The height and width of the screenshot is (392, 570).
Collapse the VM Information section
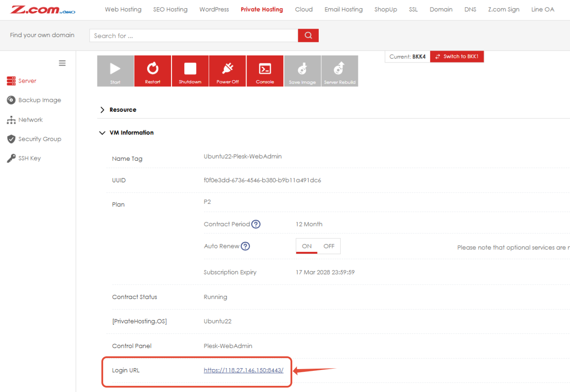[127, 133]
